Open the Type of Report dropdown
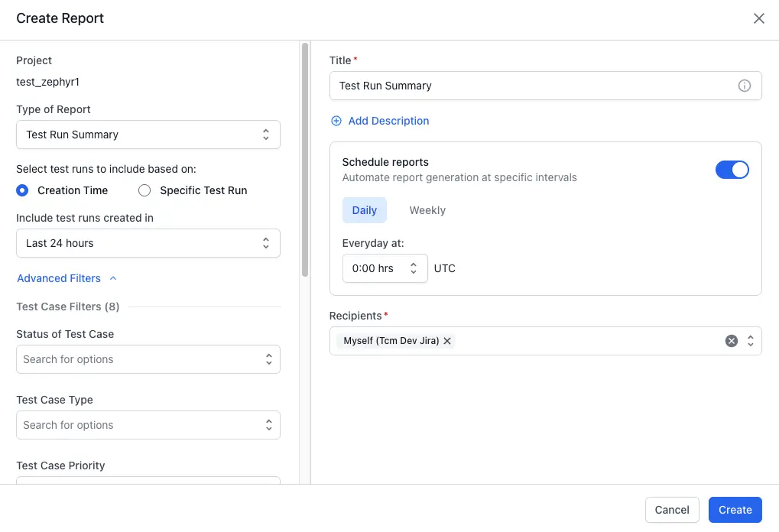Viewport: 779px width, 532px height. pos(148,135)
